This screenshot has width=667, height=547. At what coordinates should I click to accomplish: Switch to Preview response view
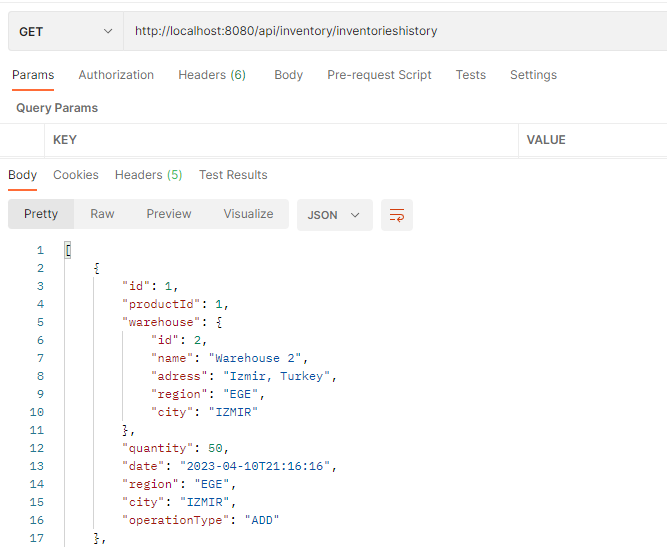coord(169,214)
